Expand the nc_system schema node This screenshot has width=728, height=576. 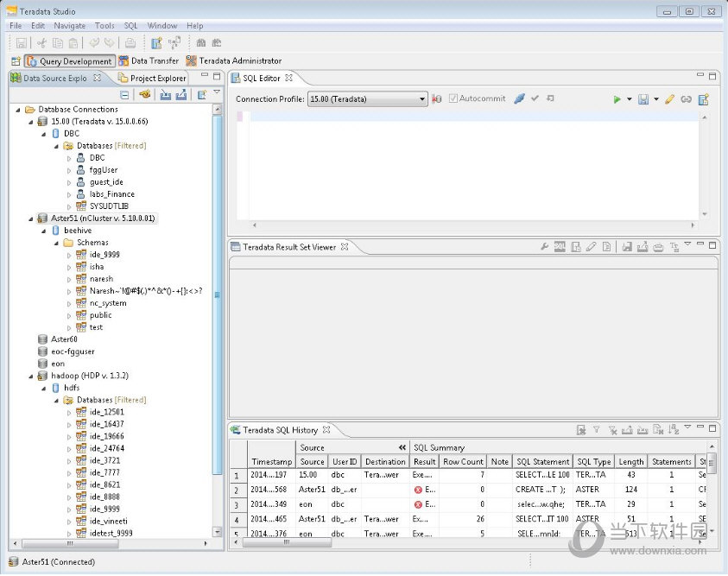click(x=69, y=304)
